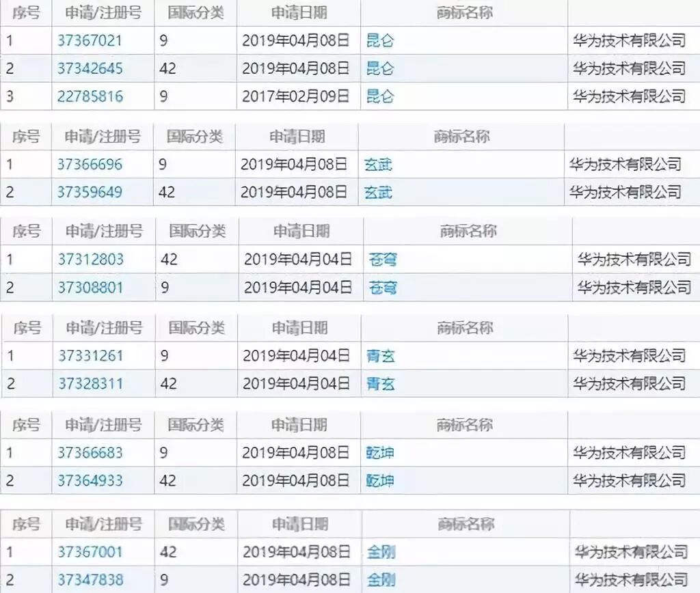Select date 2019年04月04日 in row 37312803

pyautogui.click(x=298, y=259)
